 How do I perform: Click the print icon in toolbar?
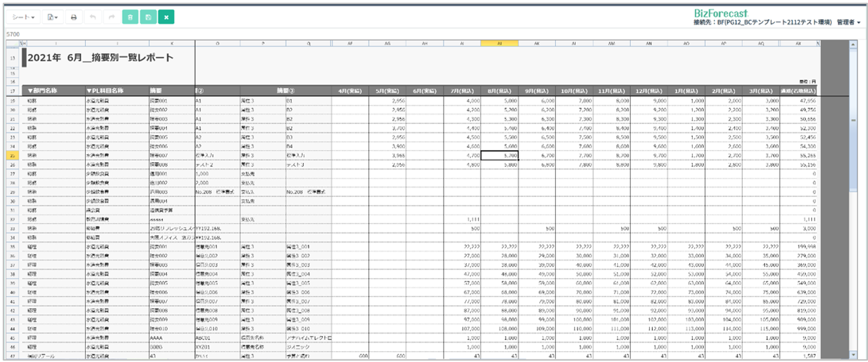[x=74, y=17]
